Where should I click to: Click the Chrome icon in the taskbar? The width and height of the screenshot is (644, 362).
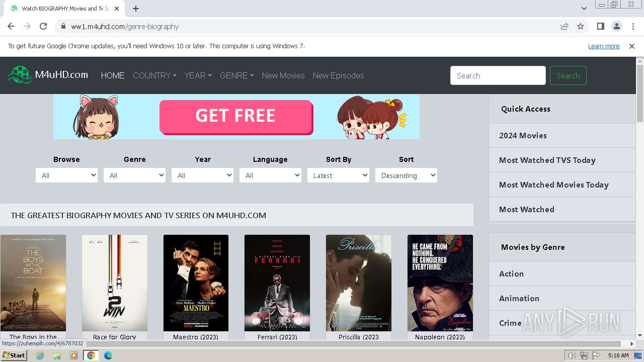coord(91,355)
